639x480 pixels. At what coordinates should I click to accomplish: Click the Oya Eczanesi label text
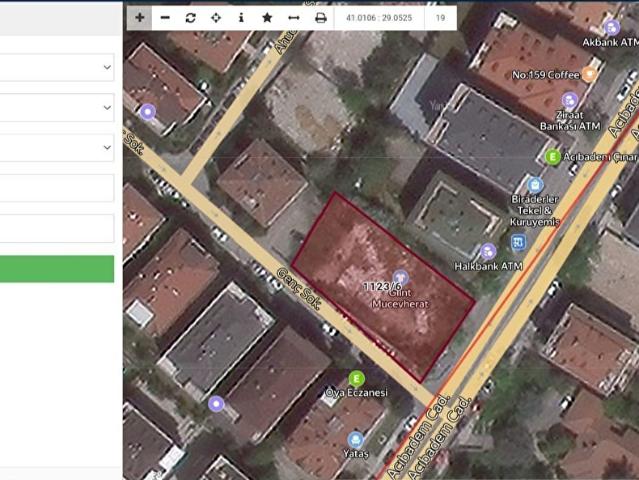tap(356, 393)
